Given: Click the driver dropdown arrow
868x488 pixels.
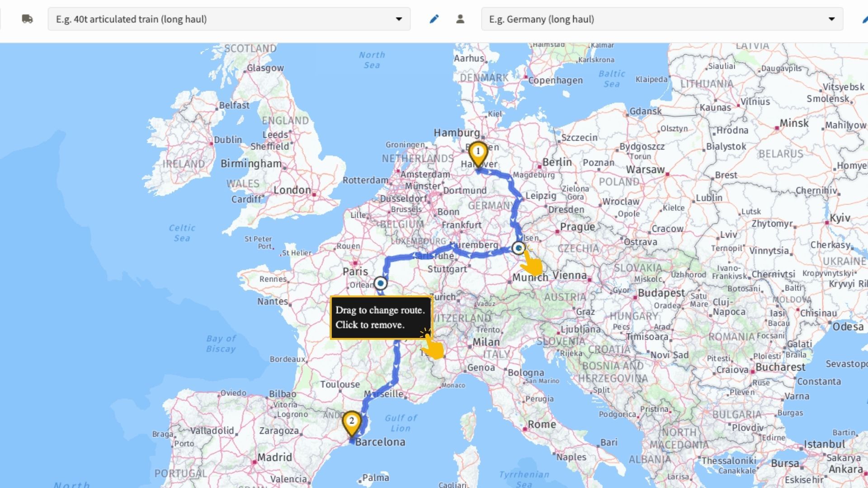Looking at the screenshot, I should [x=831, y=19].
